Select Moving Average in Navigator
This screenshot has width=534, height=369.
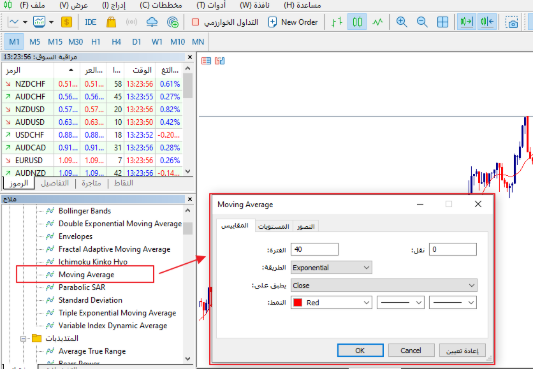86,274
